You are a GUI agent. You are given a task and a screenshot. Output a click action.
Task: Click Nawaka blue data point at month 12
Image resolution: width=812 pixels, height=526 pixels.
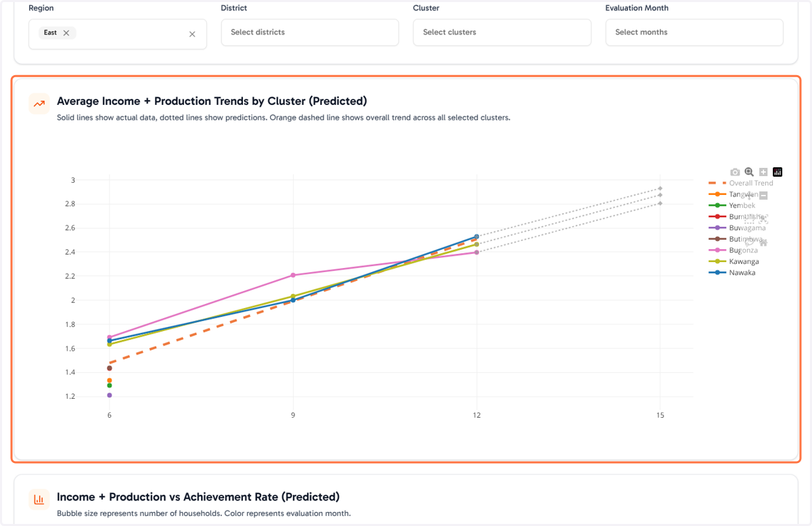(477, 237)
